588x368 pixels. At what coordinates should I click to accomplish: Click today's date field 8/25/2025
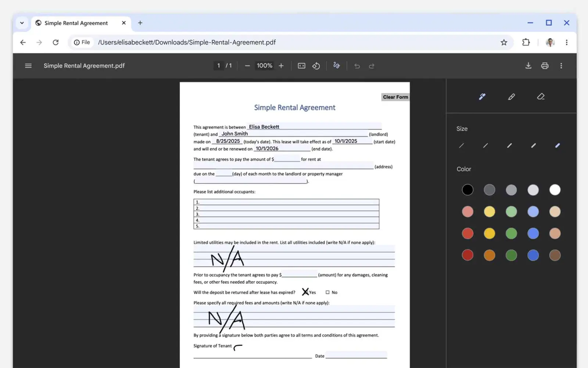pyautogui.click(x=227, y=141)
